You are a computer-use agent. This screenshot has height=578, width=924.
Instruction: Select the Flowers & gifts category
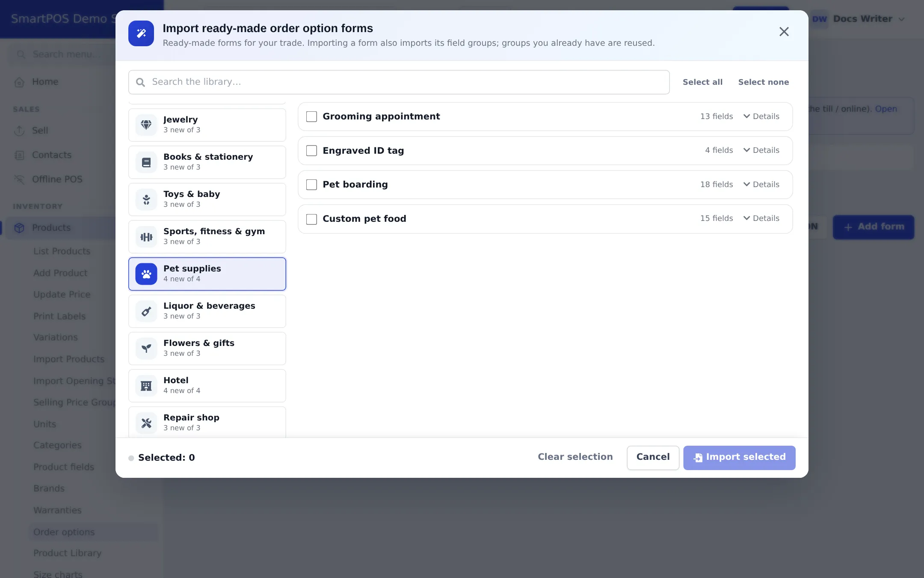(x=207, y=349)
